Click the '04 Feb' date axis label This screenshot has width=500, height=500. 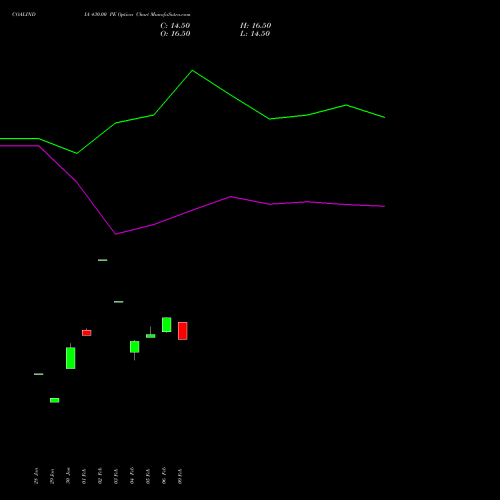click(x=132, y=476)
